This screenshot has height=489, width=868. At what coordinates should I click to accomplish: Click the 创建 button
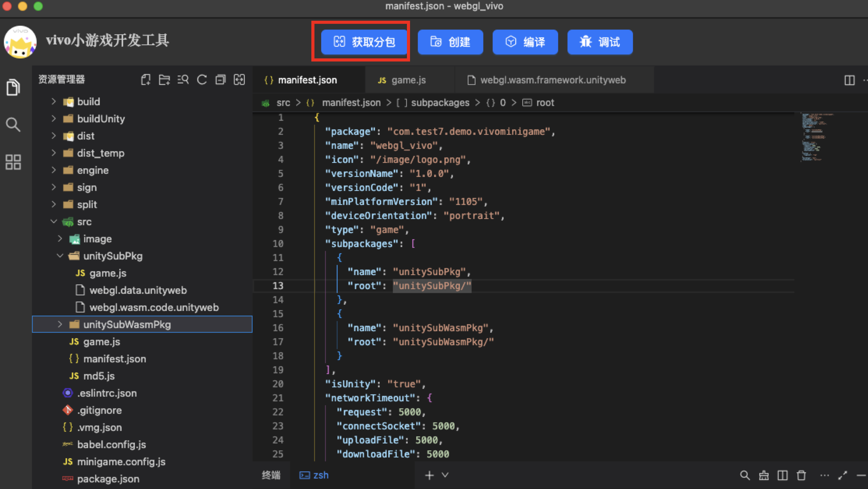coord(450,42)
